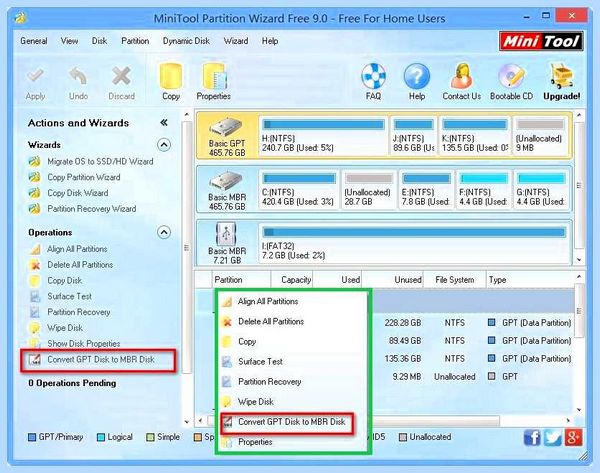Click the Upgrade shopping cart icon
This screenshot has height=473, width=600.
561,77
